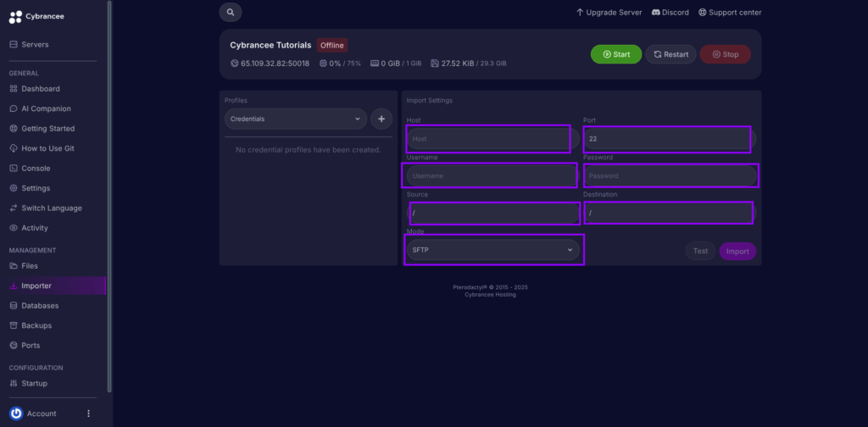The image size is (868, 427).
Task: Expand the Mode dropdown showing SFTP
Action: (x=492, y=250)
